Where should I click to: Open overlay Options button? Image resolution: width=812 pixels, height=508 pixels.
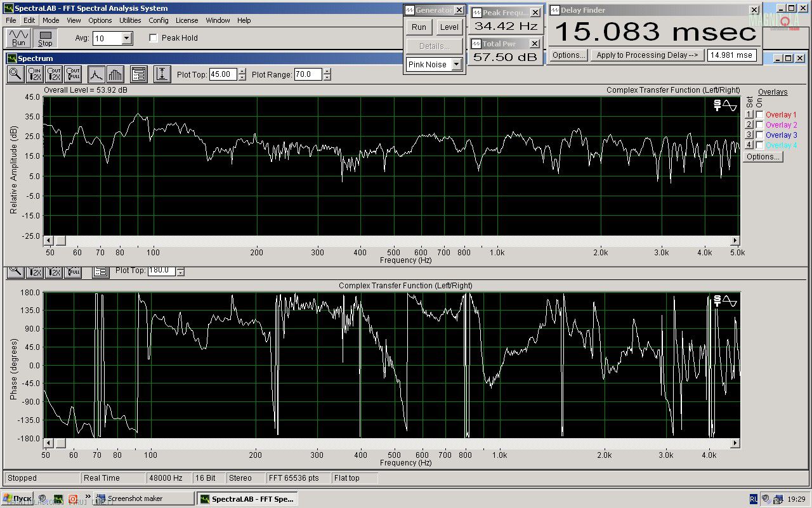763,157
